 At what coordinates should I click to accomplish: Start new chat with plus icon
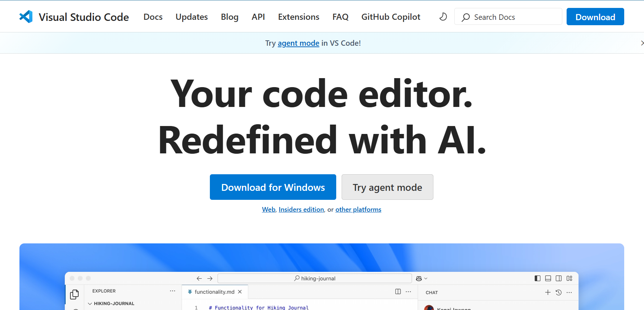click(x=548, y=292)
